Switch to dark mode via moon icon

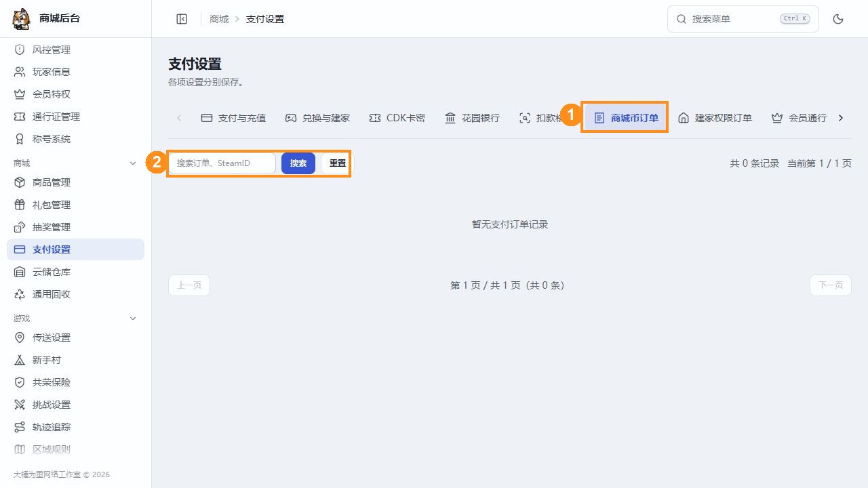click(x=838, y=19)
